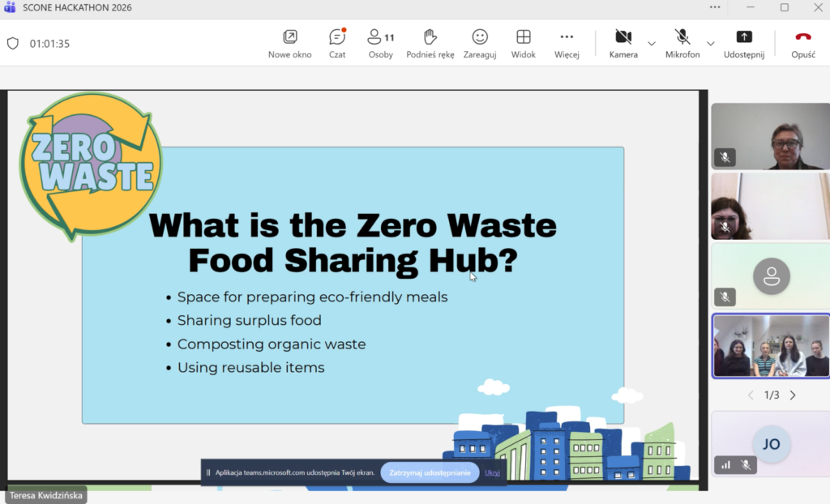Show the Osoby participants list

click(380, 43)
